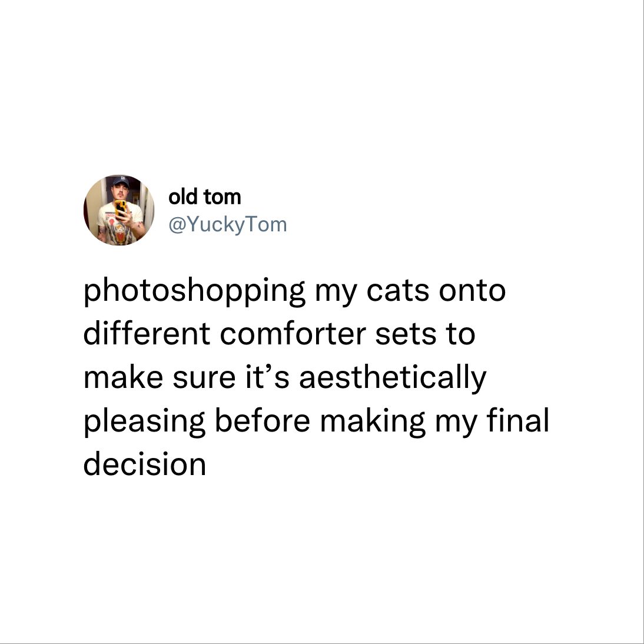
Task: Click the word pleasing in the tweet
Action: (145, 422)
